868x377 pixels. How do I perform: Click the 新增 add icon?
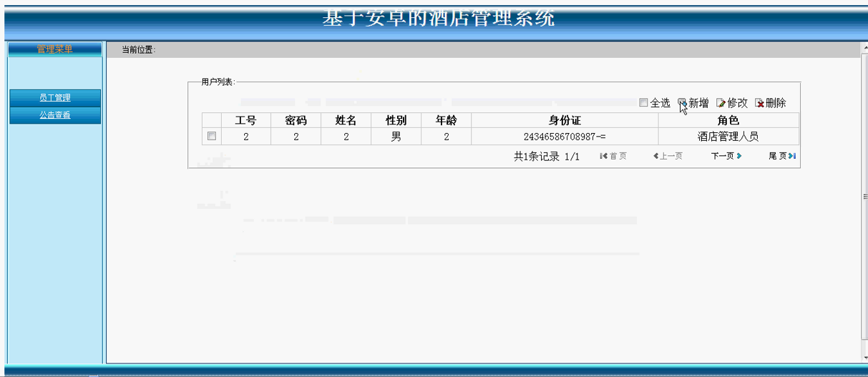(x=683, y=103)
